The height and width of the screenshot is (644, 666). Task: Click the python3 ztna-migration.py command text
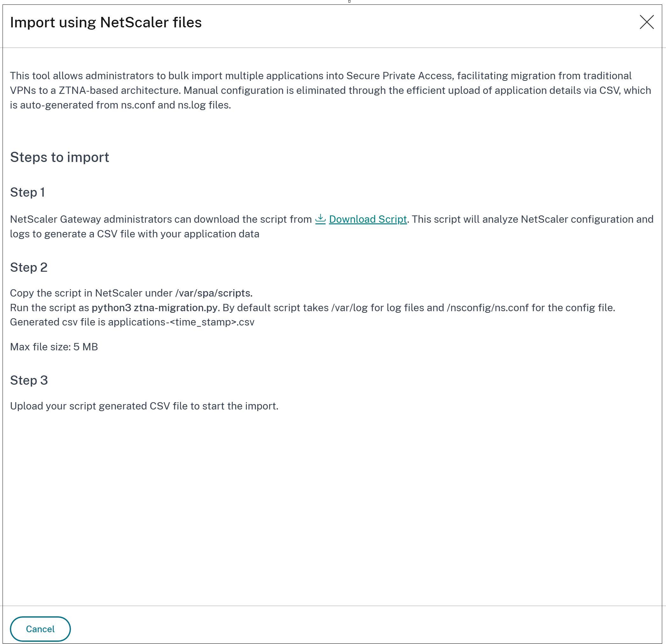(154, 308)
